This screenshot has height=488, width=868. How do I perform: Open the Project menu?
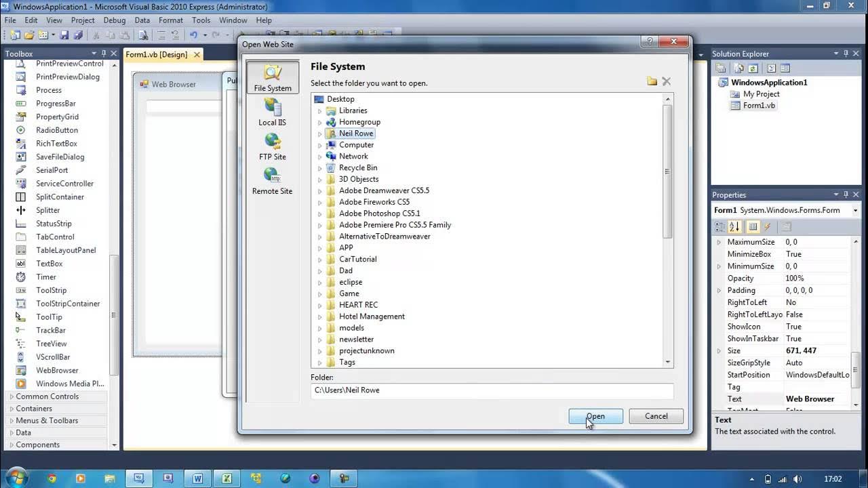click(x=83, y=20)
